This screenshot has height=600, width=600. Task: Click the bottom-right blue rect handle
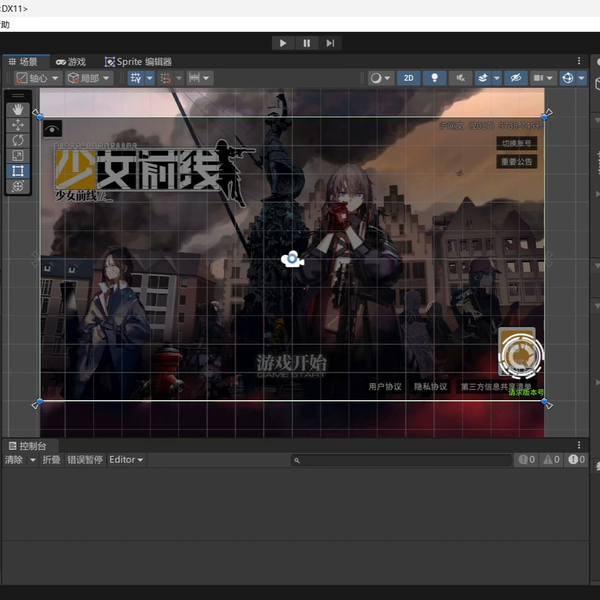pyautogui.click(x=544, y=401)
